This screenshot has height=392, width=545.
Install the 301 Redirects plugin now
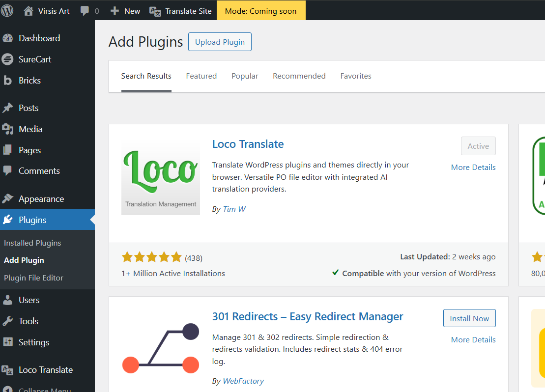click(469, 318)
